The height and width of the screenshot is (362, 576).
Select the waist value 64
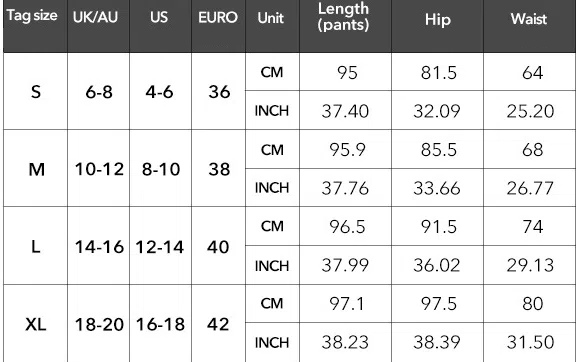coord(533,73)
